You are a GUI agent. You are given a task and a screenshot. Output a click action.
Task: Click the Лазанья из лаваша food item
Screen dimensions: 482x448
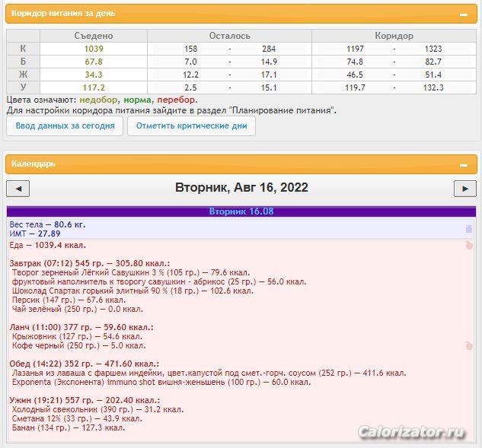coord(208,373)
